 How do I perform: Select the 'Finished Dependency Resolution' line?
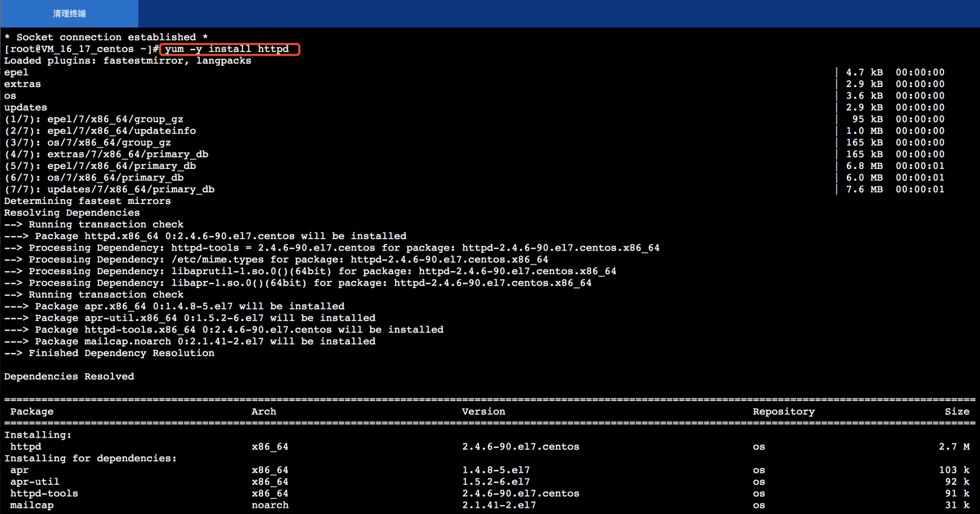[x=109, y=353]
